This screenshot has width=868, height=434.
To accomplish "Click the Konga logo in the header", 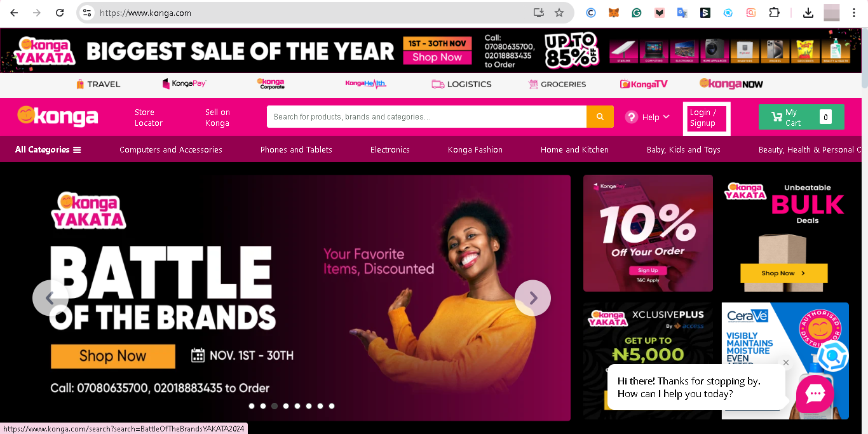I will [x=58, y=116].
